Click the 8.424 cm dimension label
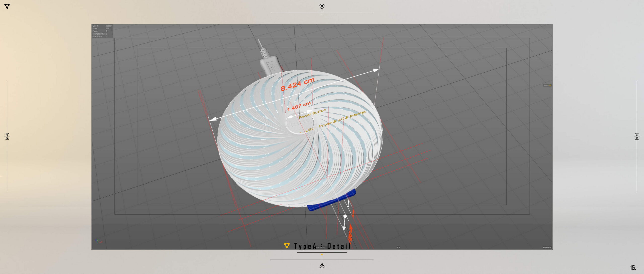The width and height of the screenshot is (644, 274). (297, 84)
